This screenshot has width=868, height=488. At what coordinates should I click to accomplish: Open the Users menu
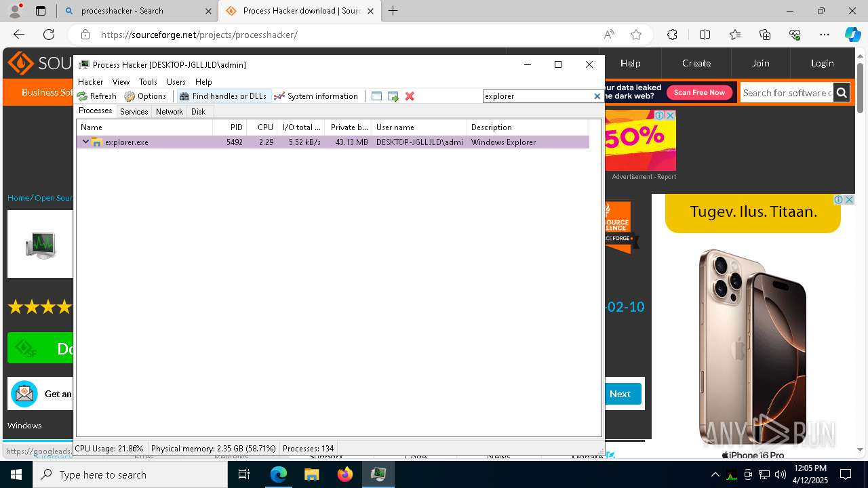click(176, 81)
